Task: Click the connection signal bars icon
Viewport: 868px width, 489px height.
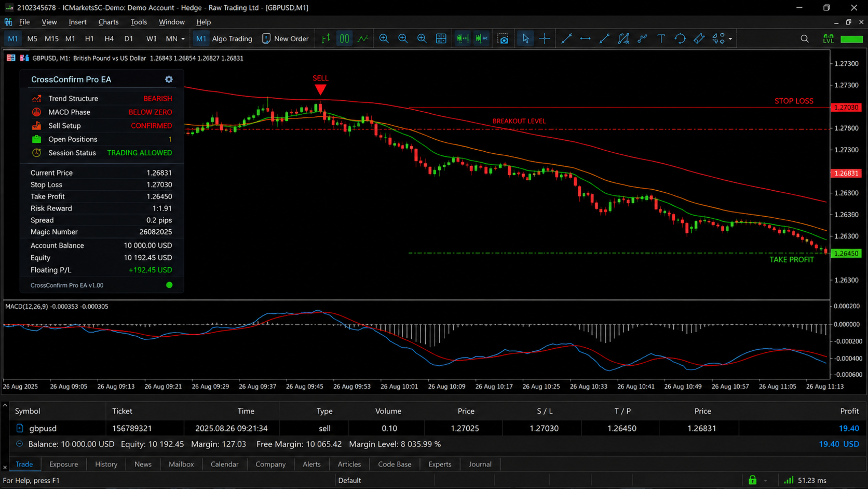Action: pos(789,480)
